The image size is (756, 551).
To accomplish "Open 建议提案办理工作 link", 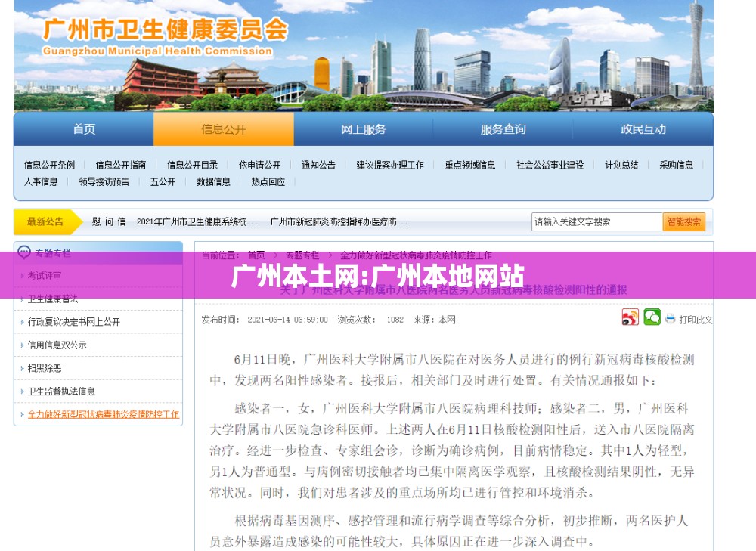I will (390, 165).
